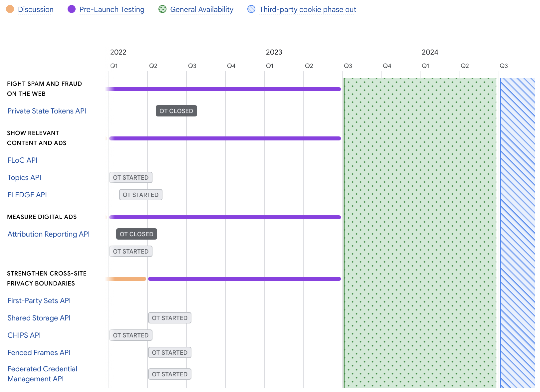Click OT CLOSED badge for Attribution Reporting
The image size is (540, 392).
pos(136,234)
